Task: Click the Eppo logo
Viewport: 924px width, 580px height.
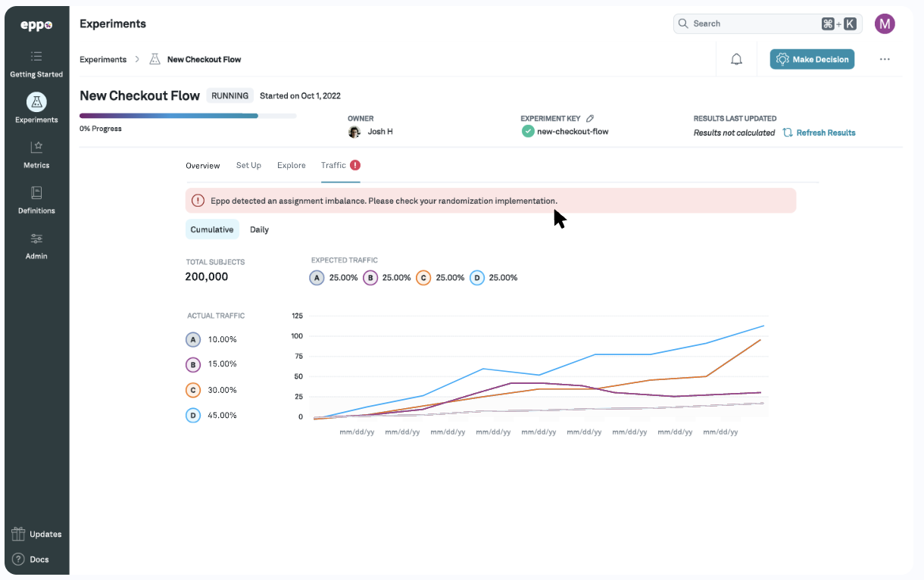Action: (x=35, y=24)
